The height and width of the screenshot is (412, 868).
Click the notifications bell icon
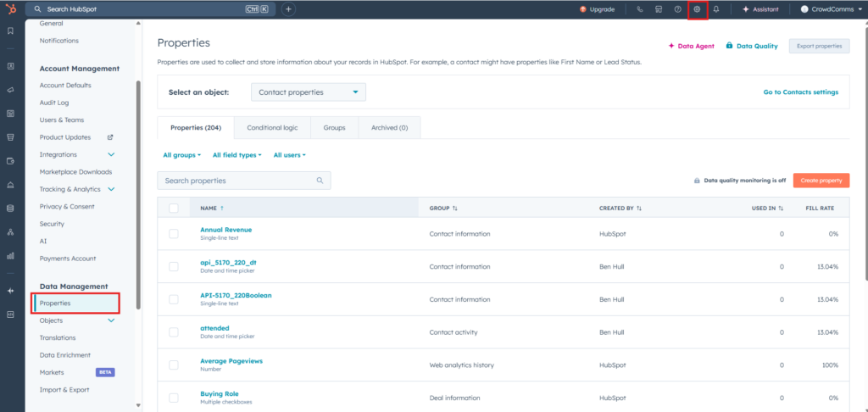[x=716, y=9]
